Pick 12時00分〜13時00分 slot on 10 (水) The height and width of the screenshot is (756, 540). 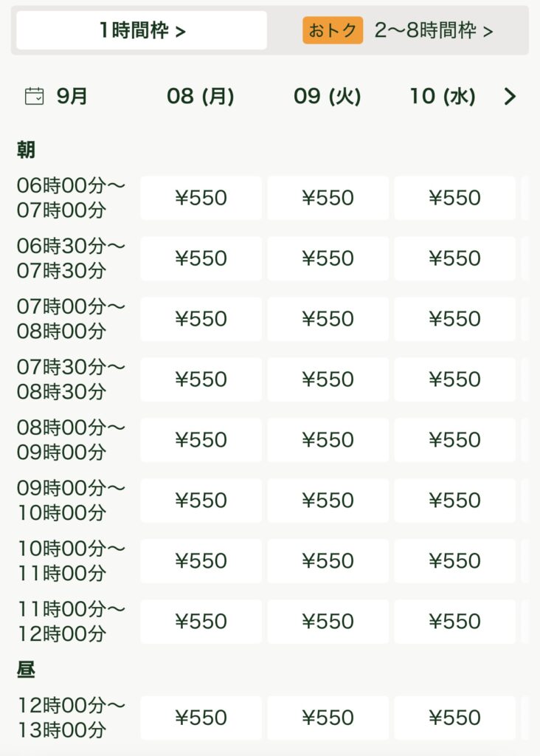click(x=454, y=718)
